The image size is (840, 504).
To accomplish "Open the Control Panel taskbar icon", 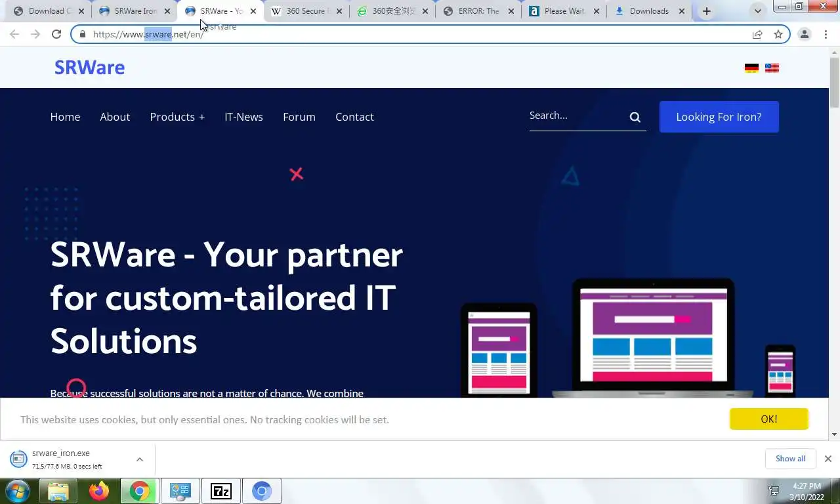I will tap(180, 491).
